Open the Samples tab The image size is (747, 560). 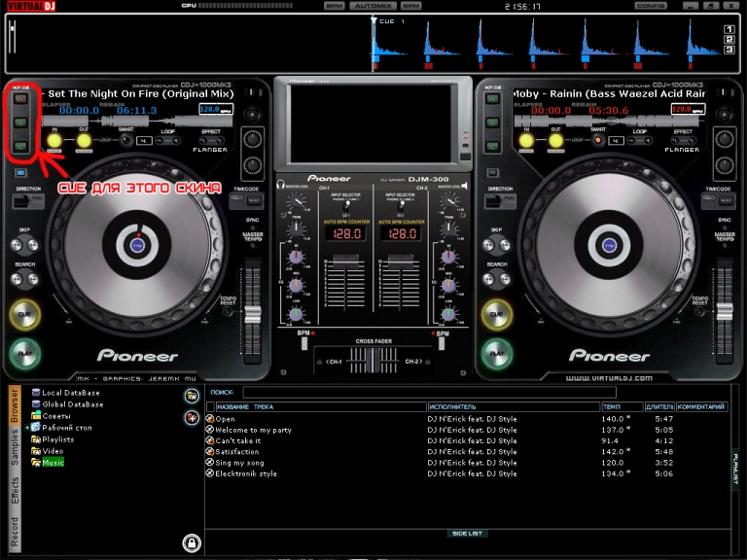click(x=15, y=447)
